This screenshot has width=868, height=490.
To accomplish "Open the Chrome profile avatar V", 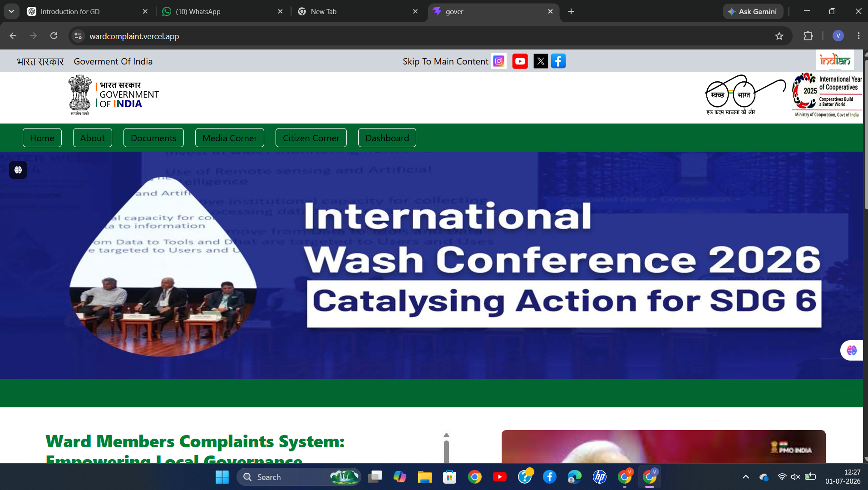I will 838,36.
